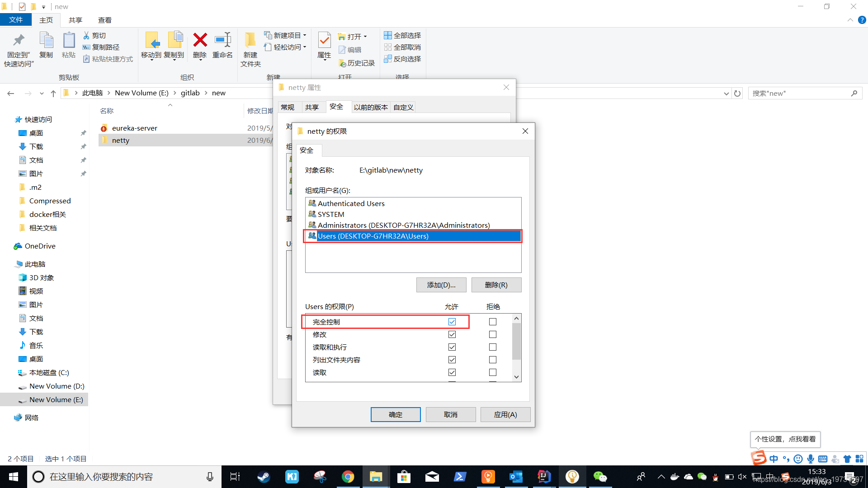Click the red Delete (删除) icon

click(200, 40)
